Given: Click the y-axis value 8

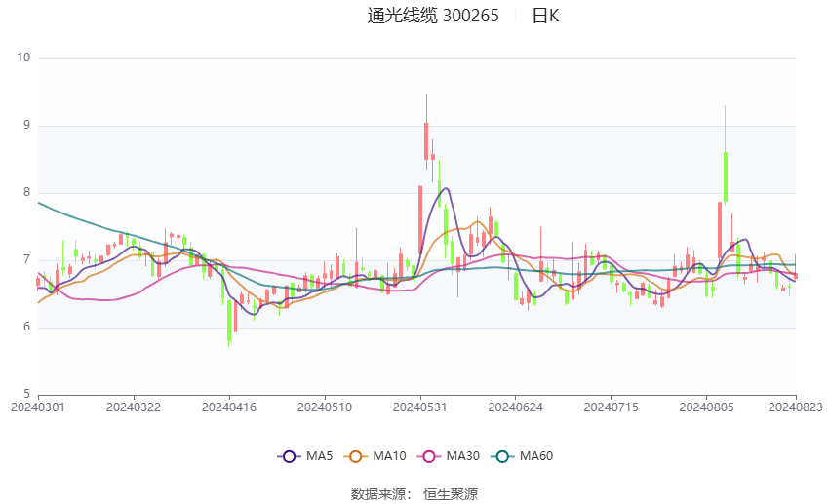Looking at the screenshot, I should (x=27, y=192).
